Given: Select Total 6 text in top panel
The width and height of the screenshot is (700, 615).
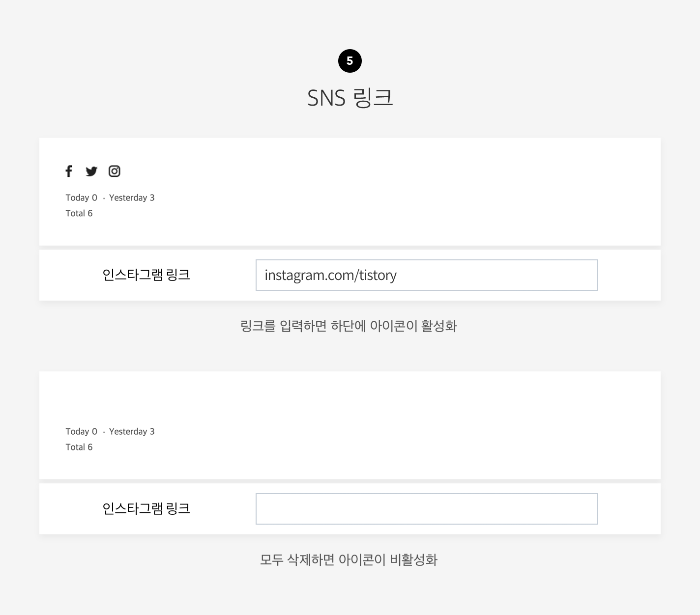Looking at the screenshot, I should click(79, 213).
